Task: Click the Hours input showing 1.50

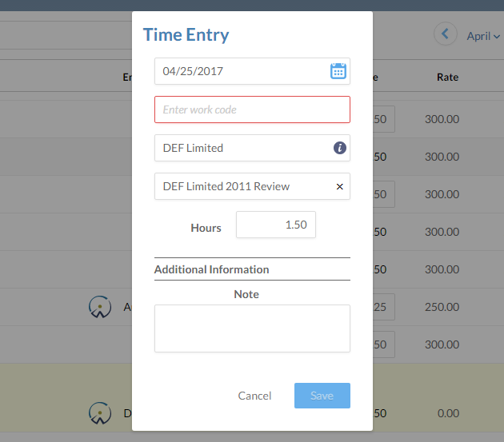Action: (276, 225)
